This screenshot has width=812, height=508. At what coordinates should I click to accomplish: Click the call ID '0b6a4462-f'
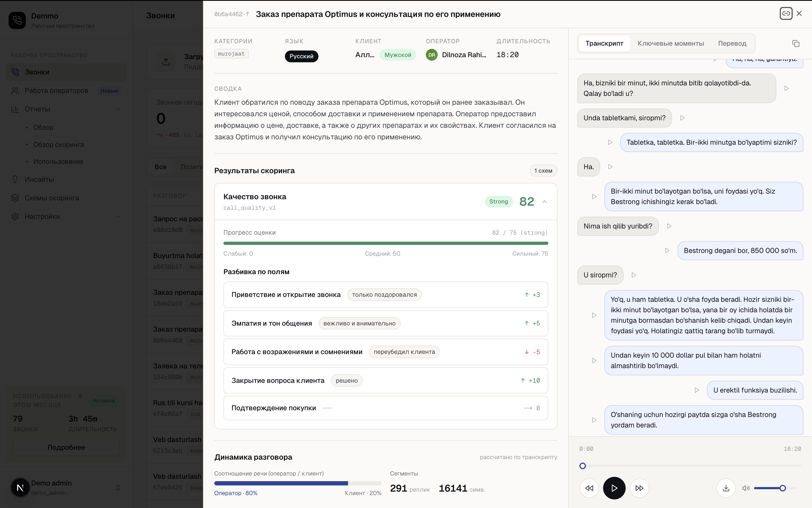click(232, 14)
